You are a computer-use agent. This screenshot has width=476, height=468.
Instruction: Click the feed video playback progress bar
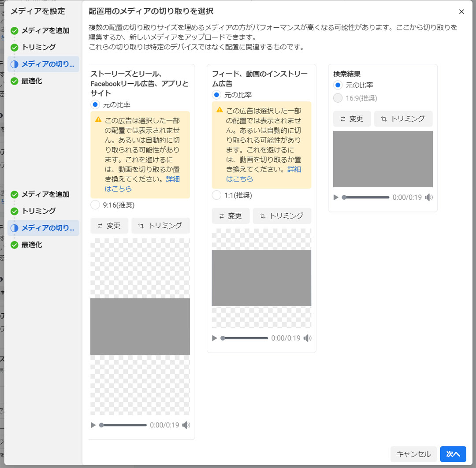click(x=245, y=338)
